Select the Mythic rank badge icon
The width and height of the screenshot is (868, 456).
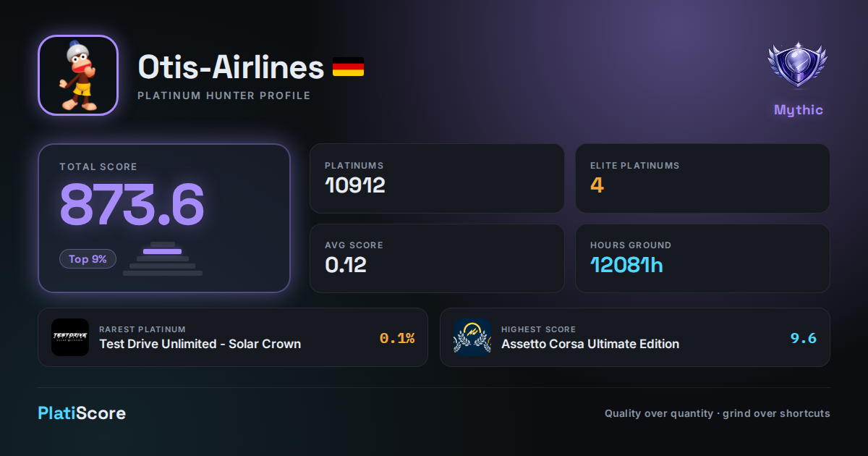click(798, 67)
